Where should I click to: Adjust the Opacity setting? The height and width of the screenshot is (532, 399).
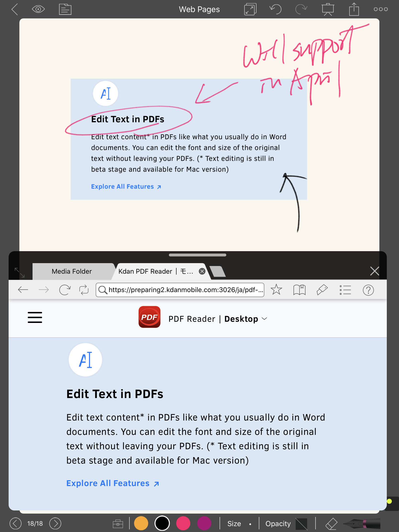coord(286,524)
